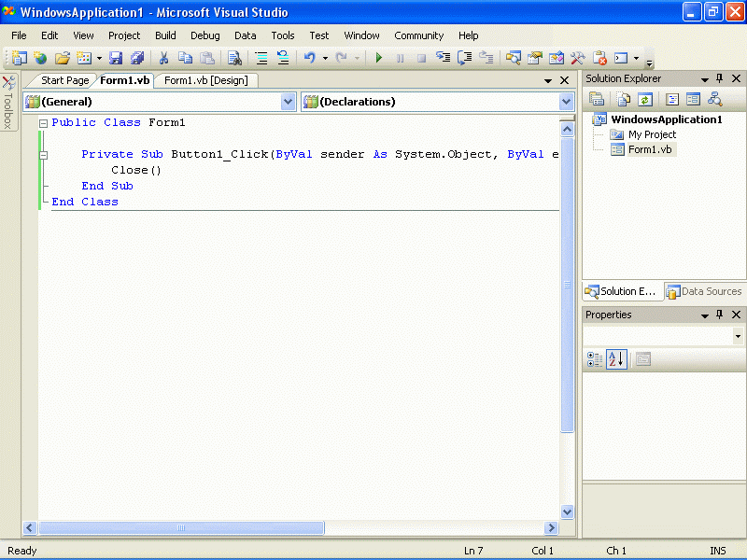Expand the Toolbox side tab
The width and height of the screenshot is (747, 560).
click(x=8, y=102)
